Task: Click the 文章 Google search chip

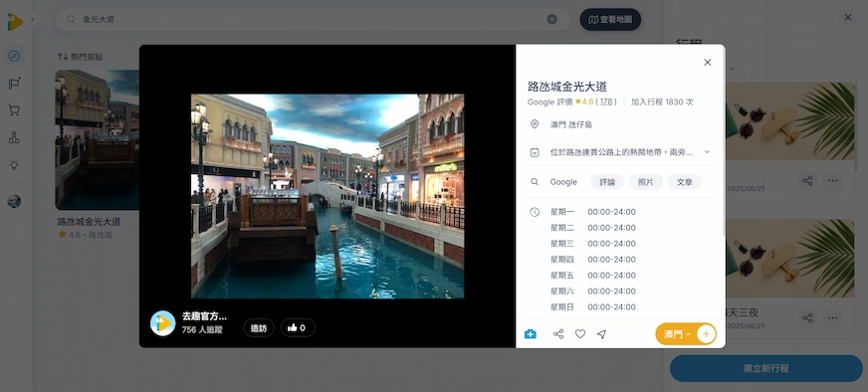Action: 684,182
